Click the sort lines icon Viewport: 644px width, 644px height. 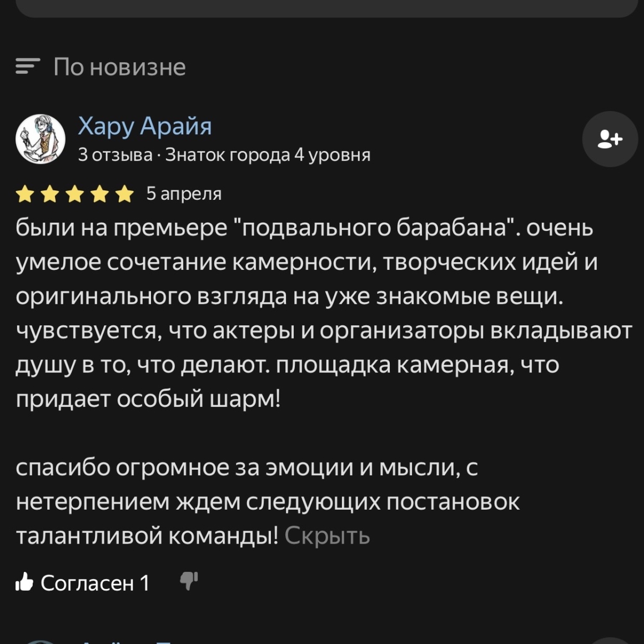coord(28,67)
